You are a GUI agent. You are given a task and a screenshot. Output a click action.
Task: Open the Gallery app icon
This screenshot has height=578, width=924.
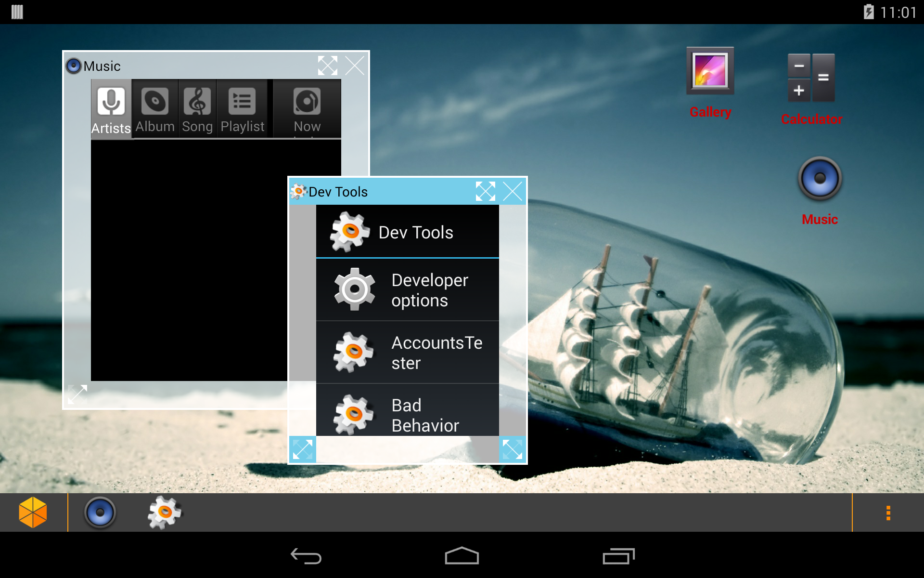710,72
